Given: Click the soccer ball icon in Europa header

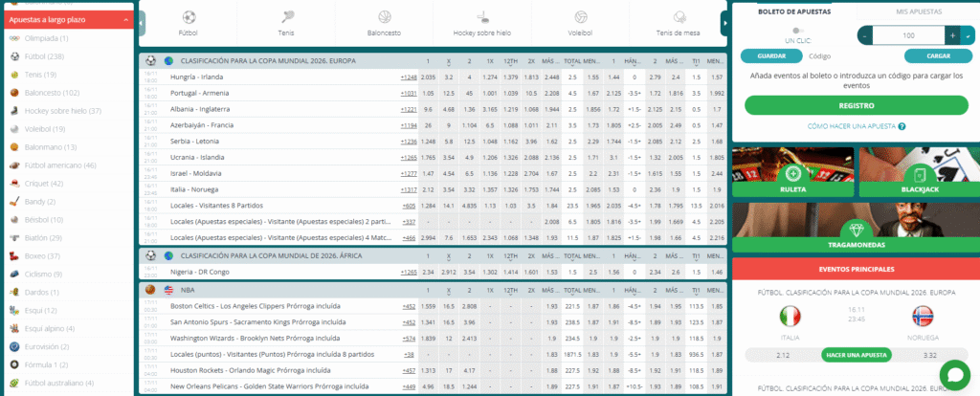Looking at the screenshot, I should (x=150, y=61).
